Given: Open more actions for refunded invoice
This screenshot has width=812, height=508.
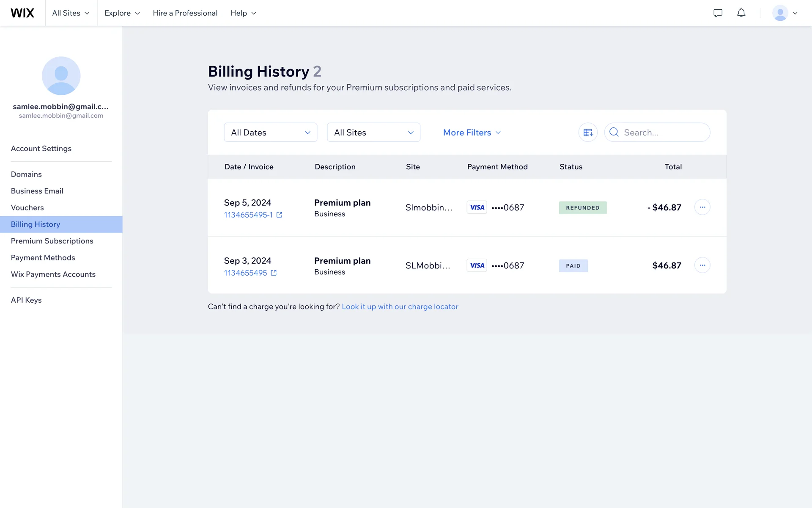Looking at the screenshot, I should pyautogui.click(x=702, y=207).
